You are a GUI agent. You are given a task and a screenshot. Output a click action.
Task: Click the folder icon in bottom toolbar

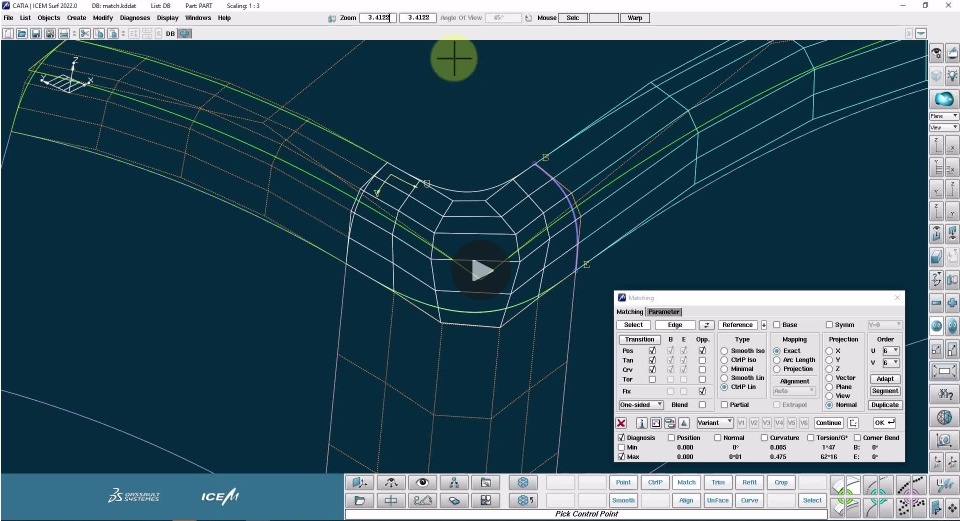point(359,500)
